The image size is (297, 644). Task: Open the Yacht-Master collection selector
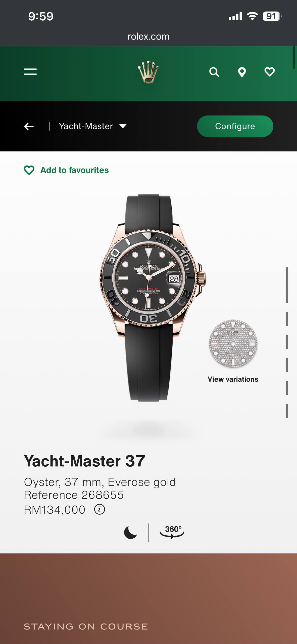coord(93,126)
